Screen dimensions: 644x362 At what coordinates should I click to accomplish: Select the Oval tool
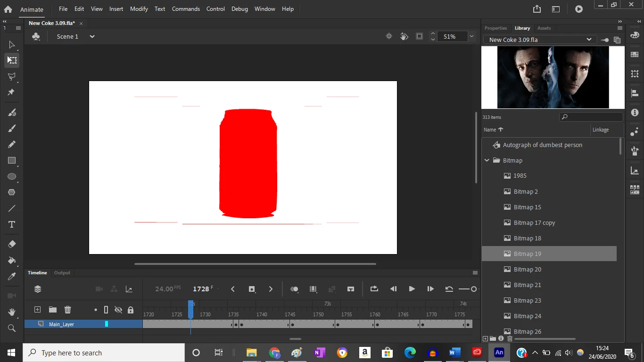[12, 177]
